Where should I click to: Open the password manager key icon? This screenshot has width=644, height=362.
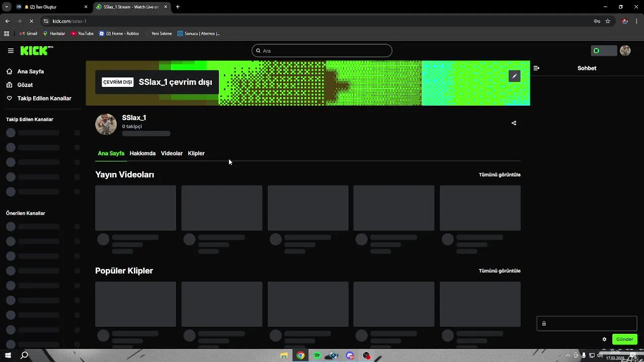click(x=597, y=21)
